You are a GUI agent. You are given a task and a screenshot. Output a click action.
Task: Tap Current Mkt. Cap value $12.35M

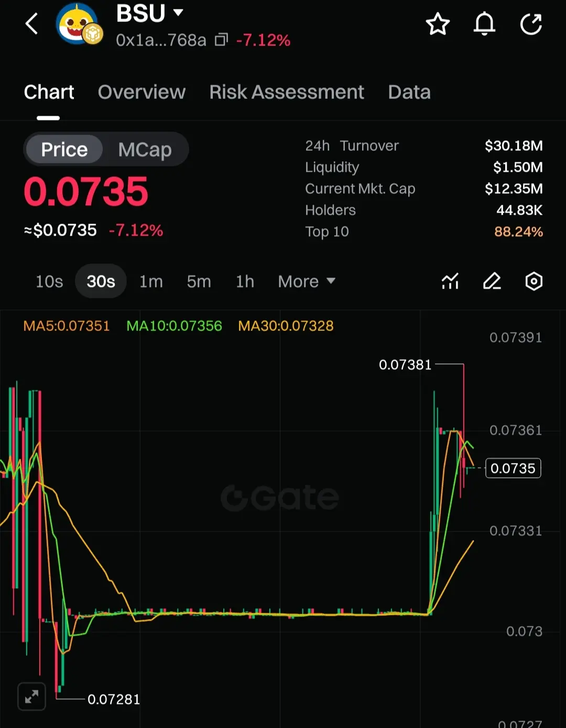514,189
